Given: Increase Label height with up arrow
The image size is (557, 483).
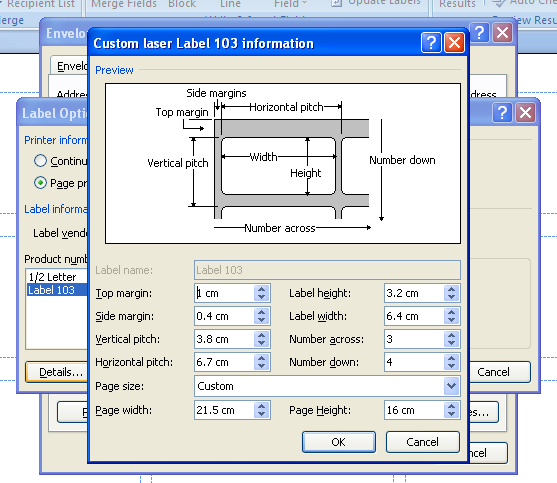Looking at the screenshot, I should pyautogui.click(x=451, y=289).
